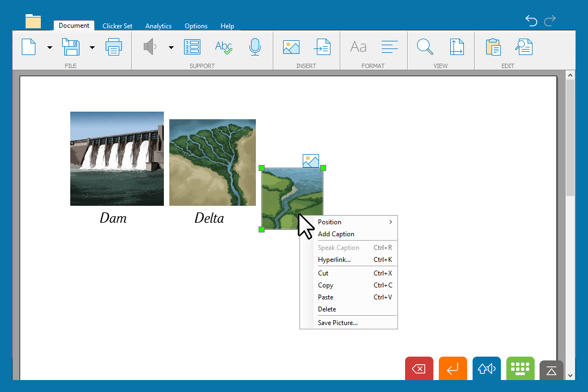This screenshot has height=392, width=588.
Task: Click the microphone voice recording icon
Action: (255, 47)
